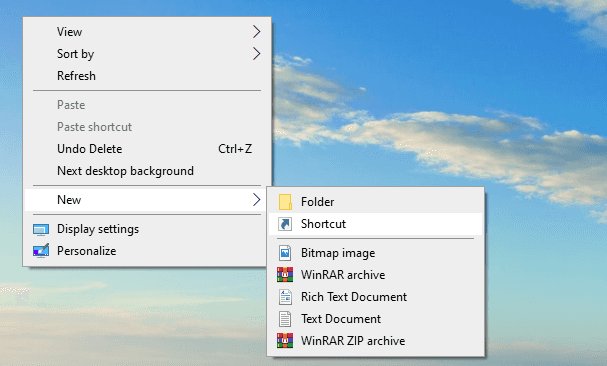
Task: Open Display settings from context menu
Action: click(x=147, y=229)
